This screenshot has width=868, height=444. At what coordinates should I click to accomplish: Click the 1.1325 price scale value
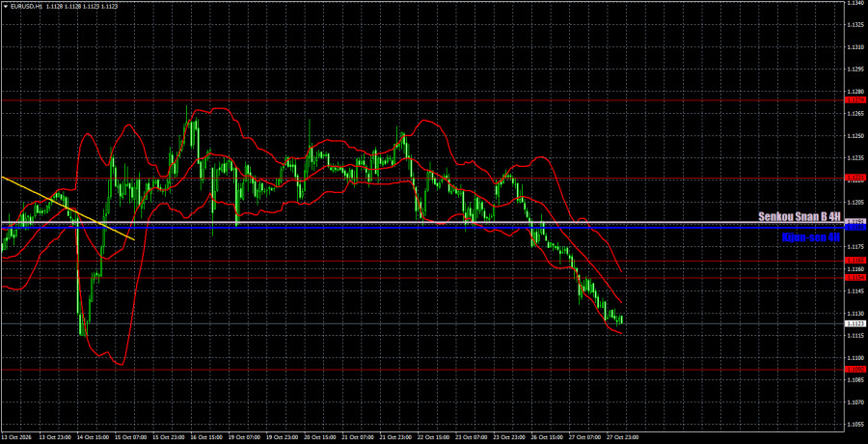click(x=855, y=25)
